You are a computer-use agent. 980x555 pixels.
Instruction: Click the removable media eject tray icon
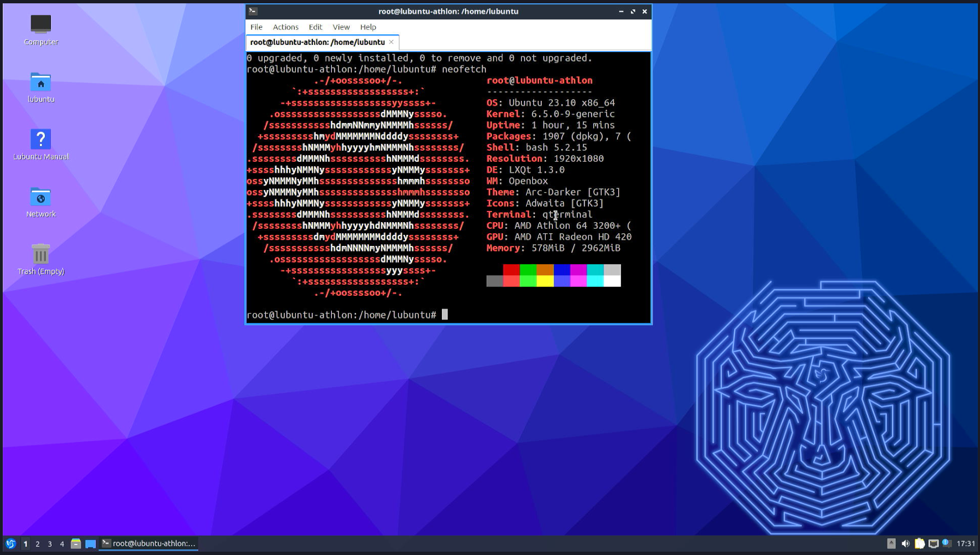(x=891, y=543)
